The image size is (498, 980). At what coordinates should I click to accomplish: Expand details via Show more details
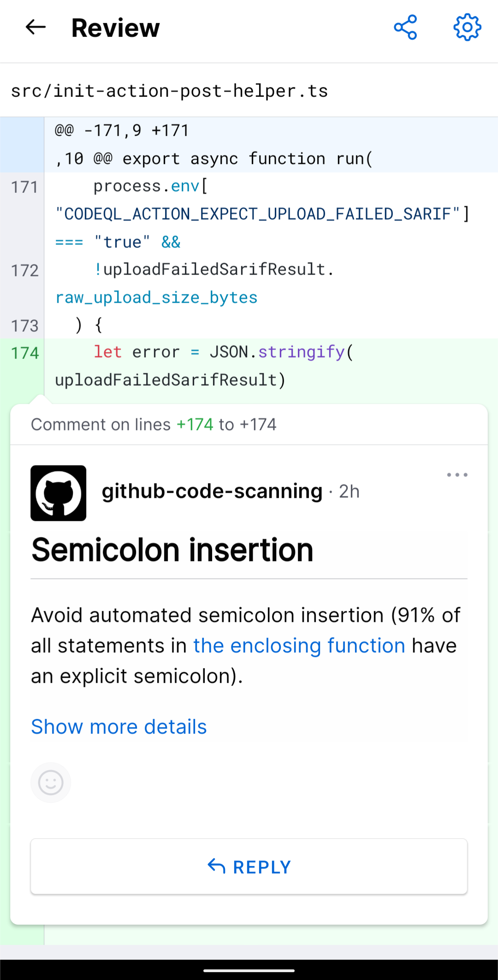(x=119, y=726)
